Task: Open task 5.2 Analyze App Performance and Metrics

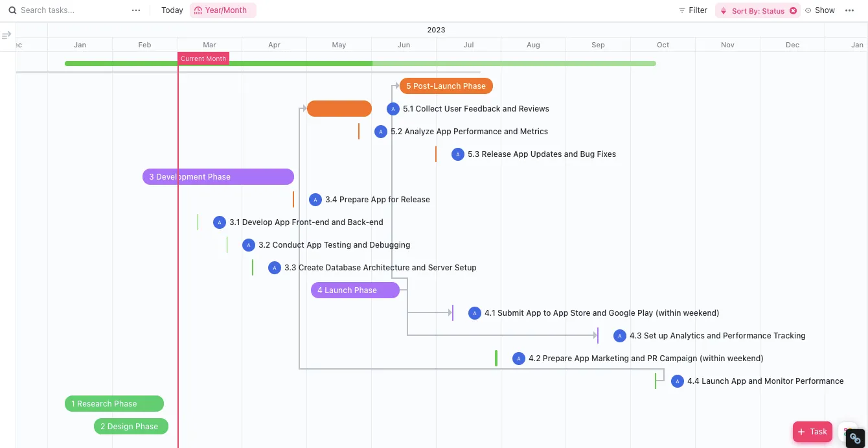Action: click(470, 132)
